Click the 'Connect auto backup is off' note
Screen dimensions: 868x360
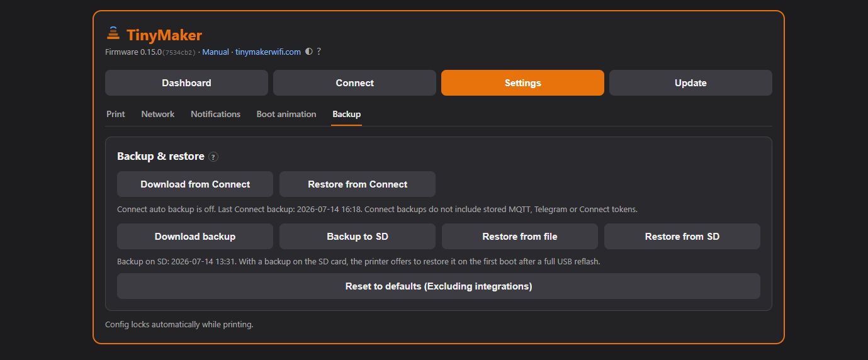[x=377, y=209]
